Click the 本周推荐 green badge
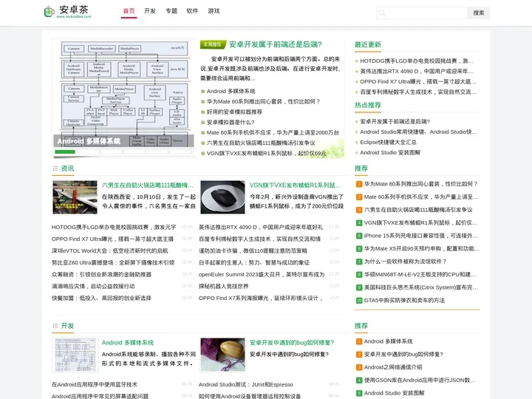 coord(212,44)
